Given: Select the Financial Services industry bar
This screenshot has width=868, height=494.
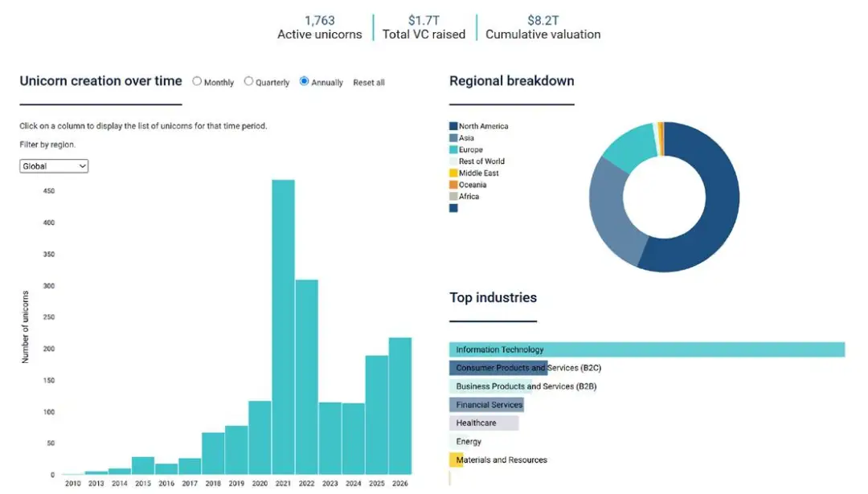Looking at the screenshot, I should coord(486,405).
